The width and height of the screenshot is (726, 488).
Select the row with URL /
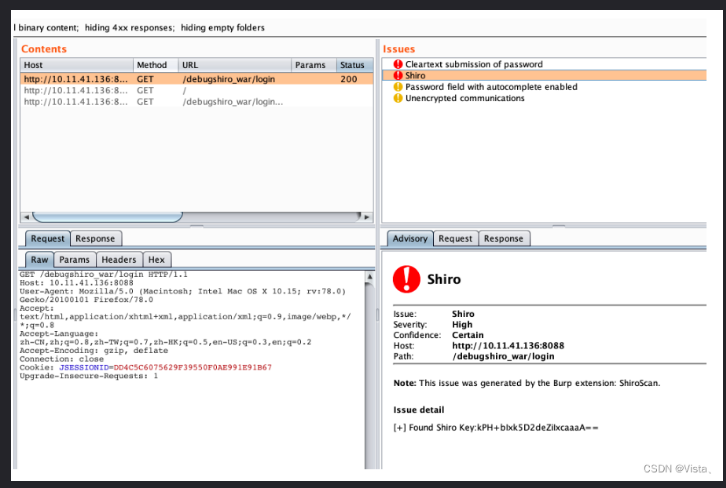[x=197, y=90]
